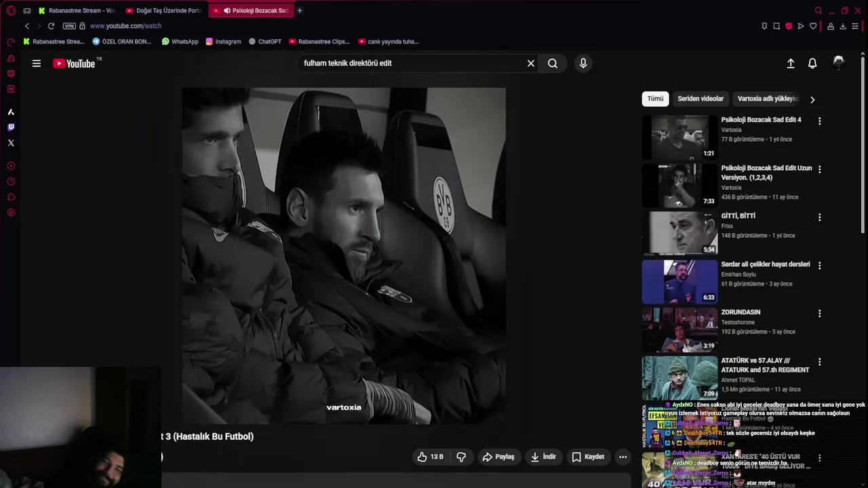Dislike the video
Viewport: 868px width, 488px height.
[461, 457]
